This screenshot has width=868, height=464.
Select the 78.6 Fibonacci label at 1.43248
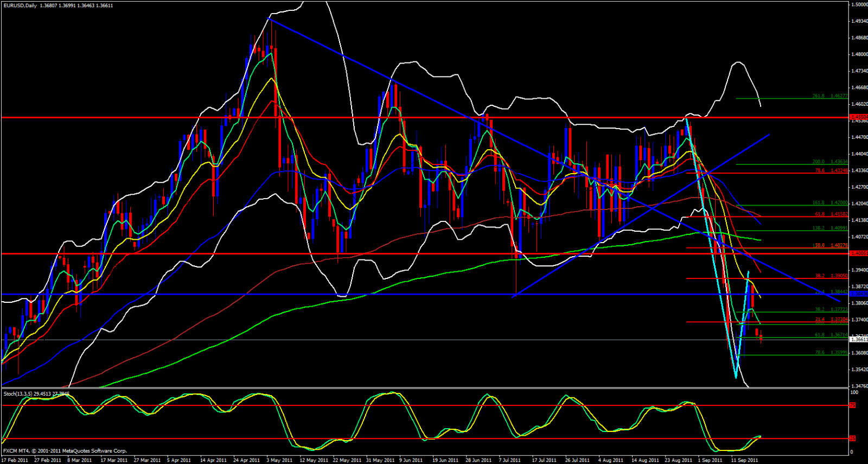coord(831,170)
